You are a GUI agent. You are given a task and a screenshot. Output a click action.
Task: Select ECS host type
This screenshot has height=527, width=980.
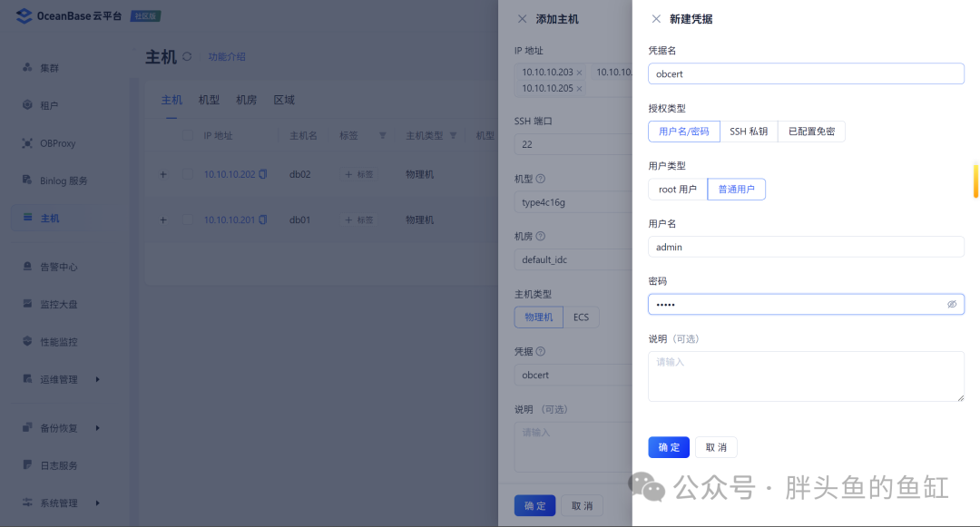point(582,317)
